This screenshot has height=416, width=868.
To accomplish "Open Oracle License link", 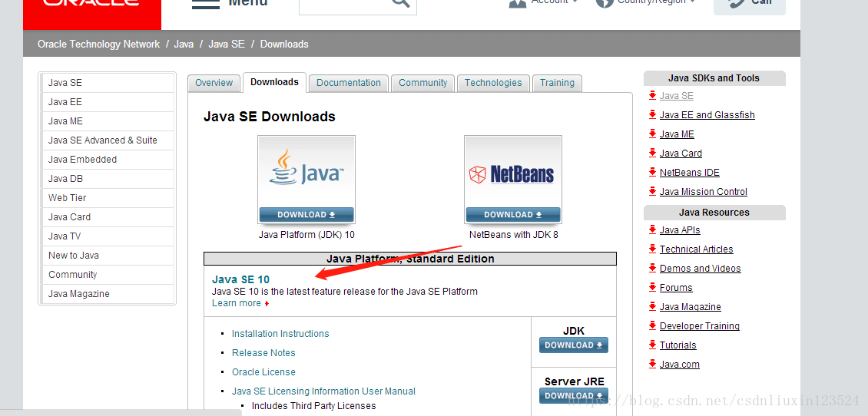I will click(263, 372).
